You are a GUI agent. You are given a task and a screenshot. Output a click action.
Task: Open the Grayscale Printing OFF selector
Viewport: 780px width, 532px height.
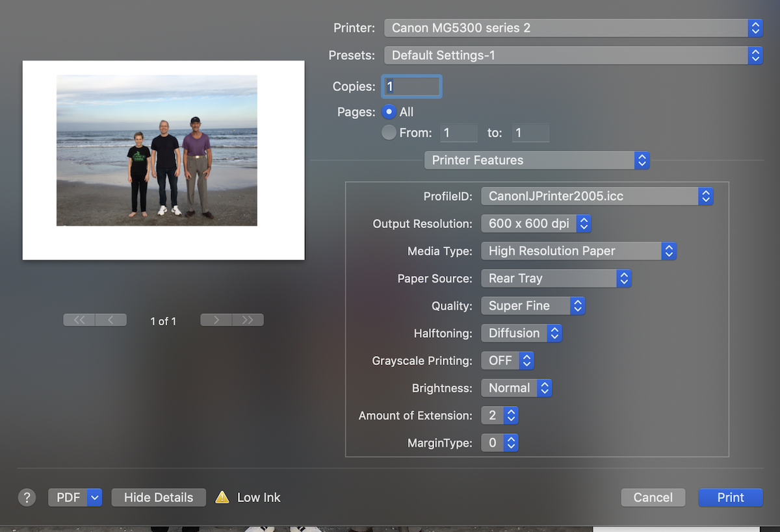pyautogui.click(x=507, y=361)
